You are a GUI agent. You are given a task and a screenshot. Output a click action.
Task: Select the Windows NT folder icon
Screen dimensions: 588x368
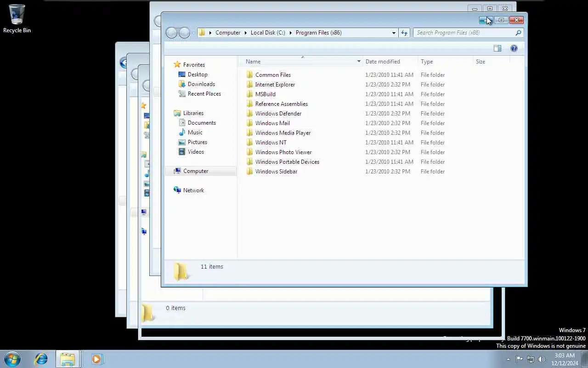[249, 142]
